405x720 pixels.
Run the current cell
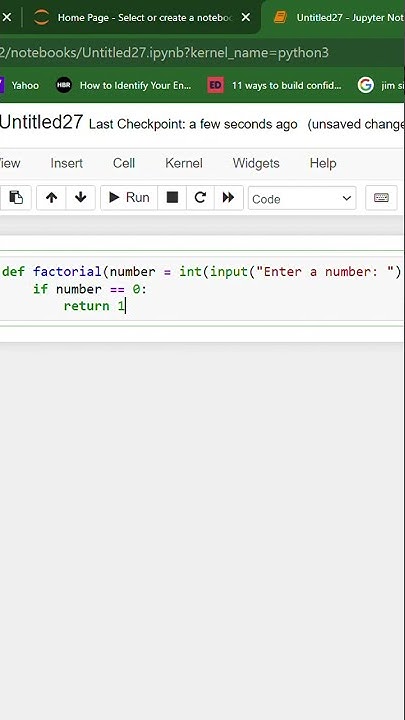coord(129,198)
